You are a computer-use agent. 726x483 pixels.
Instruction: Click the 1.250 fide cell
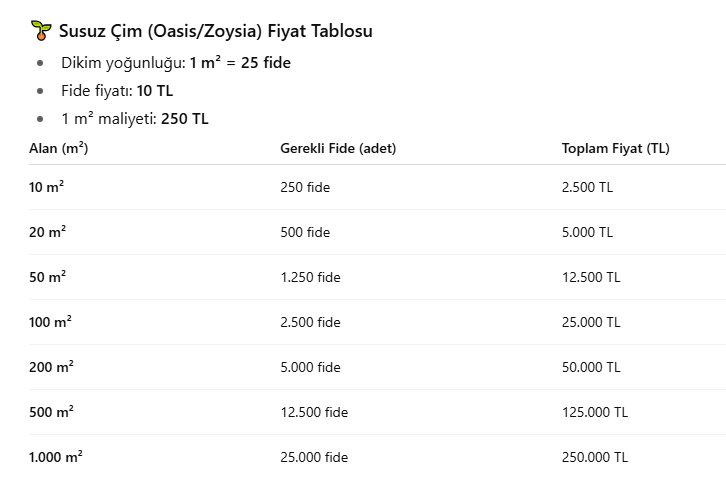310,277
